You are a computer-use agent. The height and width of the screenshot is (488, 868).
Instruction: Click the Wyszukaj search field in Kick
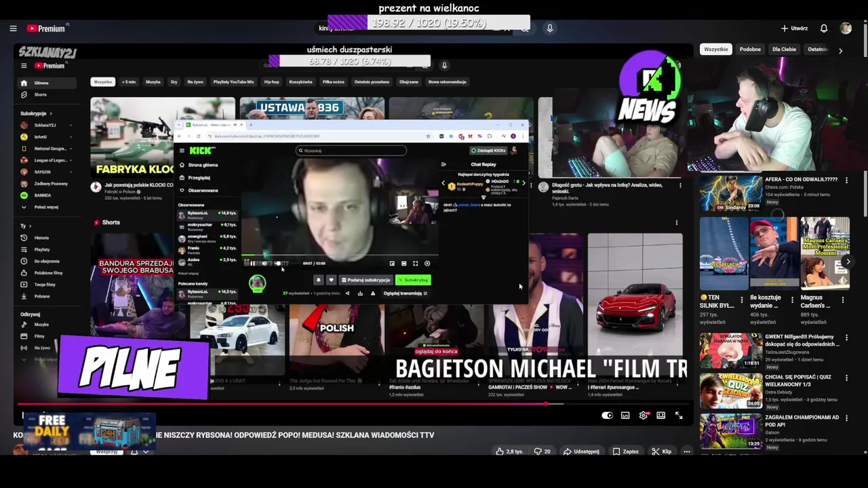click(351, 150)
